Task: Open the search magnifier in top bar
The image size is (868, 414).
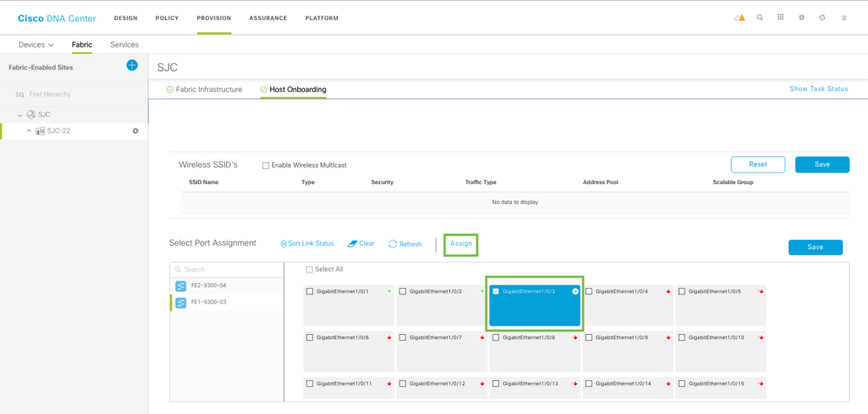Action: tap(760, 17)
